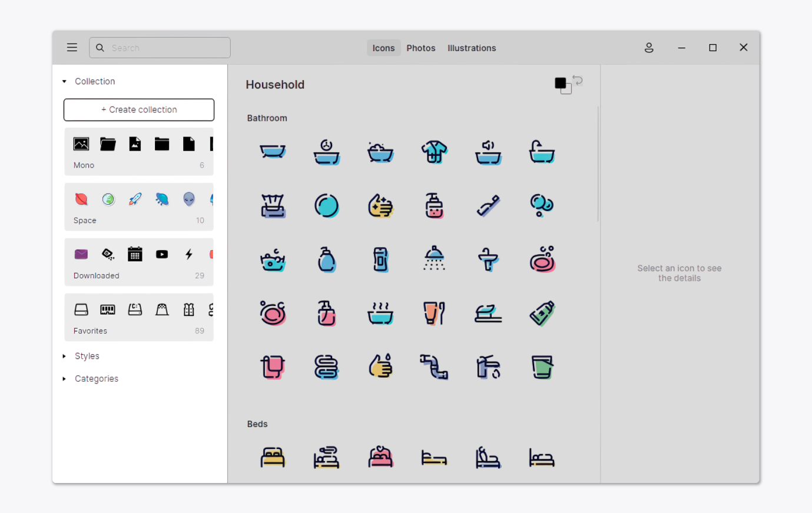Image resolution: width=812 pixels, height=513 pixels.
Task: Select the single bed side view icon
Action: coord(434,457)
